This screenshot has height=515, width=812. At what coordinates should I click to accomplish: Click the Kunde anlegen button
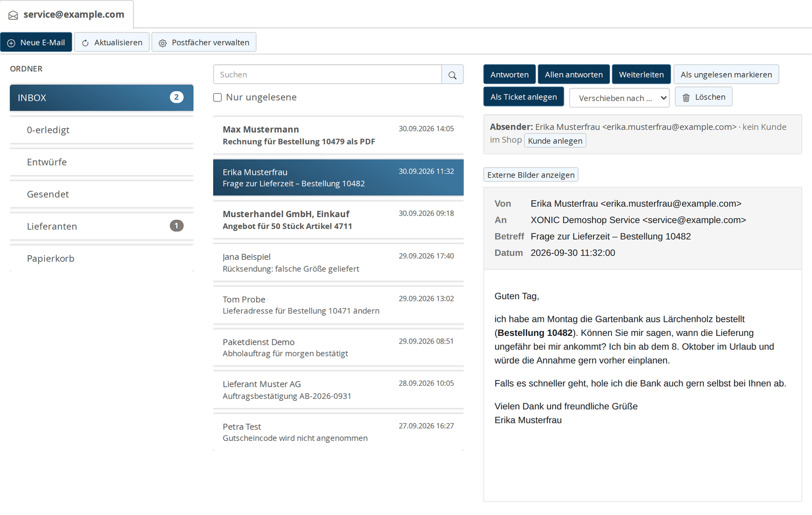[555, 141]
